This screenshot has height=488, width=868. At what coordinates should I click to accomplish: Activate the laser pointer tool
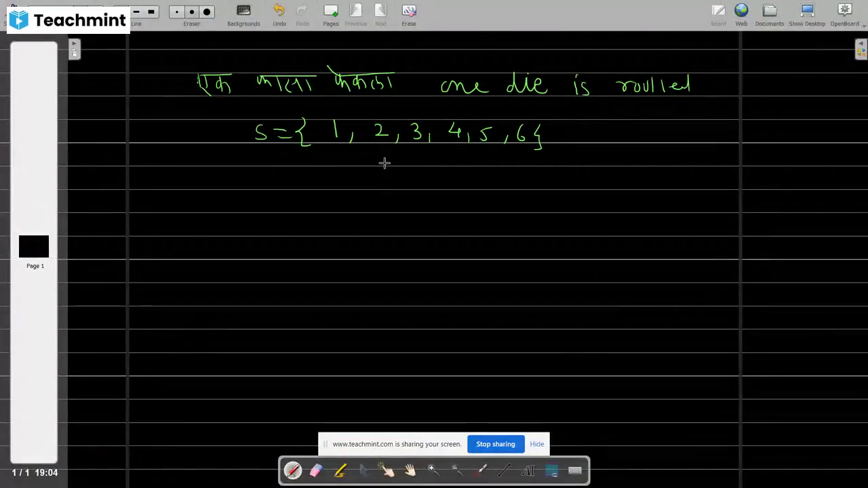click(481, 470)
